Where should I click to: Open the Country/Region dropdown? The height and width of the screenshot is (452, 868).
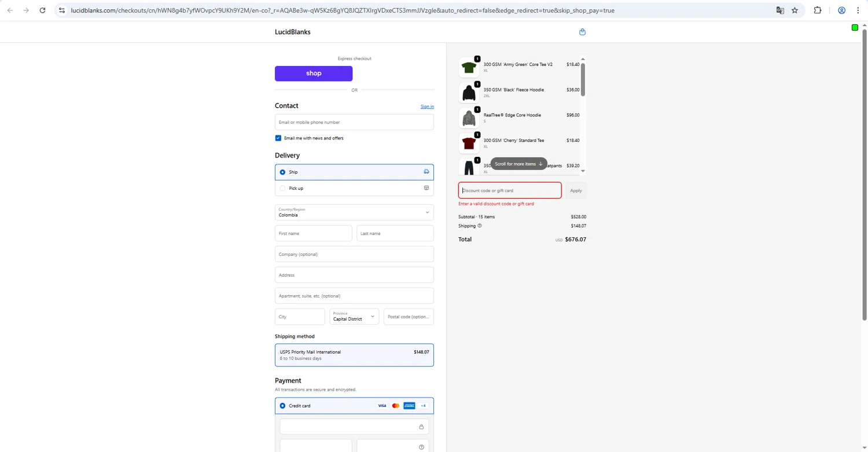(354, 212)
